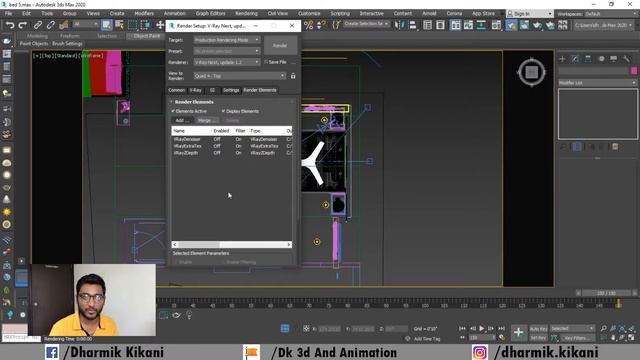The width and height of the screenshot is (640, 360).
Task: Click the Undo arrow in the main toolbar
Action: click(10, 25)
